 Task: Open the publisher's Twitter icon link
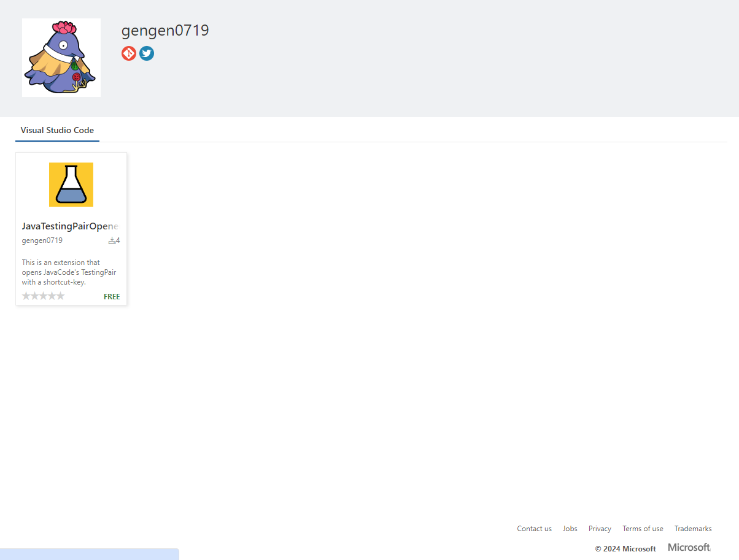click(x=146, y=53)
